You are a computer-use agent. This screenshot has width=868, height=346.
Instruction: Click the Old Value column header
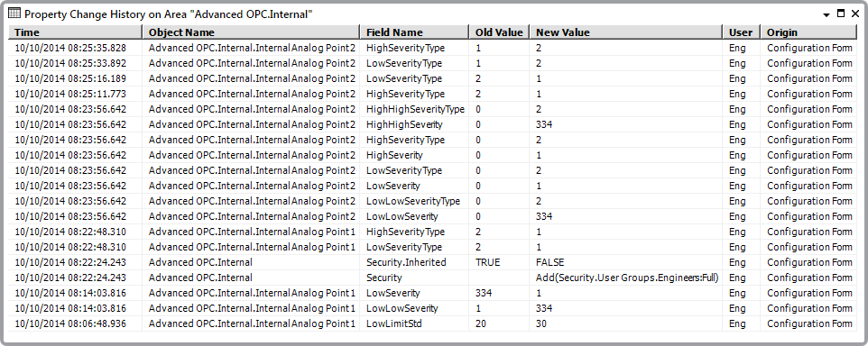(x=499, y=32)
